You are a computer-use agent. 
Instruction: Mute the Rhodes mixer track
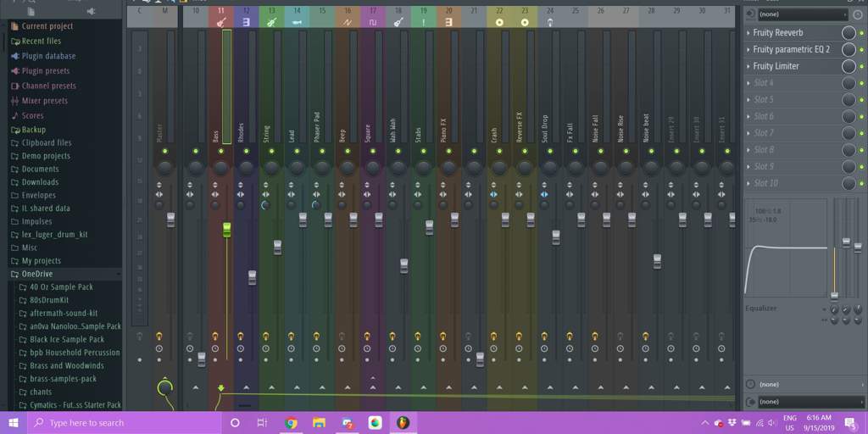point(247,151)
